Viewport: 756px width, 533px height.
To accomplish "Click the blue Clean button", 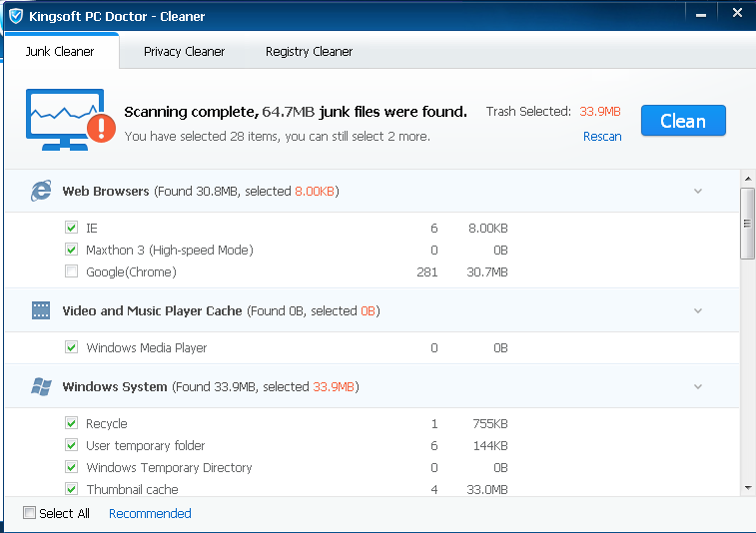I will [683, 121].
